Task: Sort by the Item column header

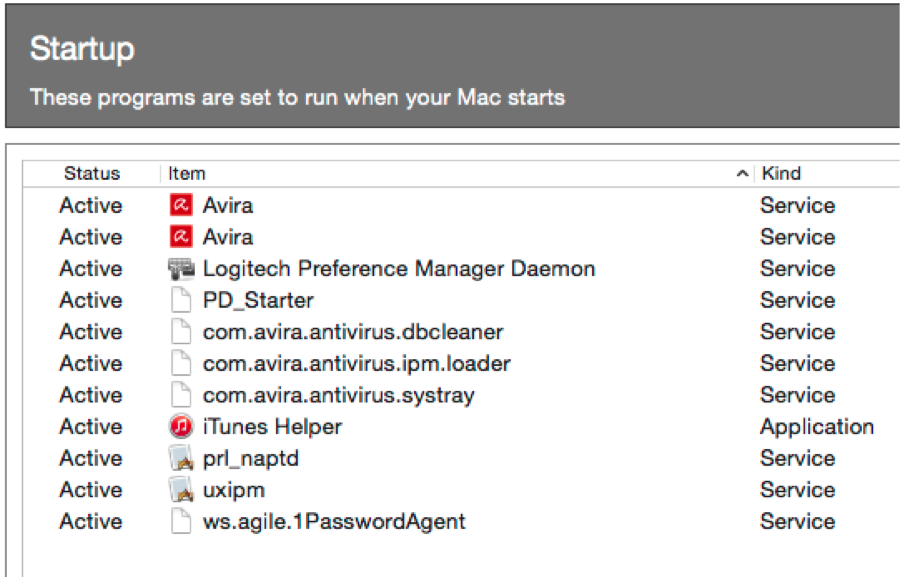Action: click(187, 173)
